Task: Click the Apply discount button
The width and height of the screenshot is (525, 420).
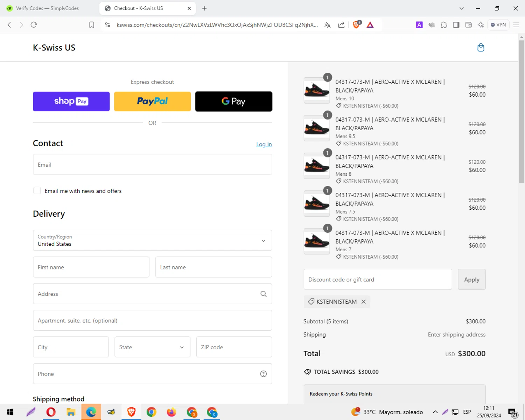Action: pos(471,280)
